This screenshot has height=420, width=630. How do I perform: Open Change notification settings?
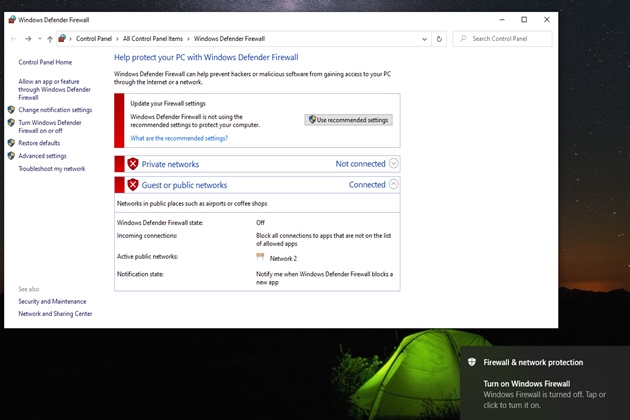[55, 110]
